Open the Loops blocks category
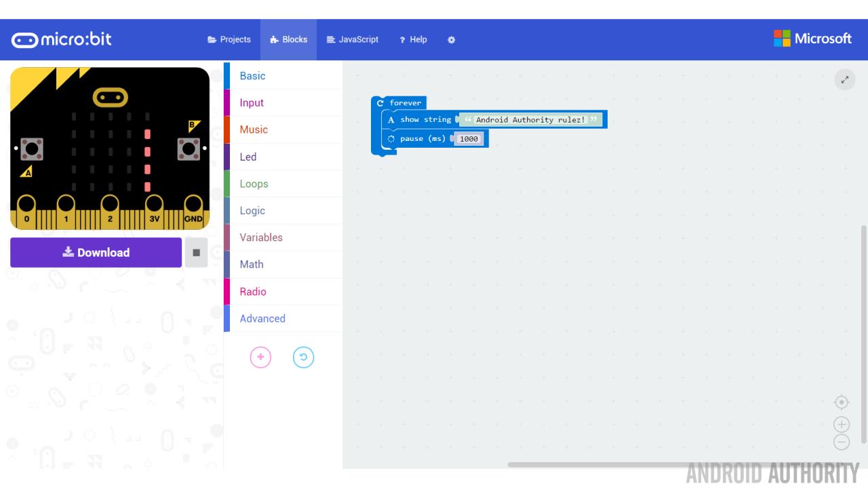The width and height of the screenshot is (868, 488). coord(283,184)
